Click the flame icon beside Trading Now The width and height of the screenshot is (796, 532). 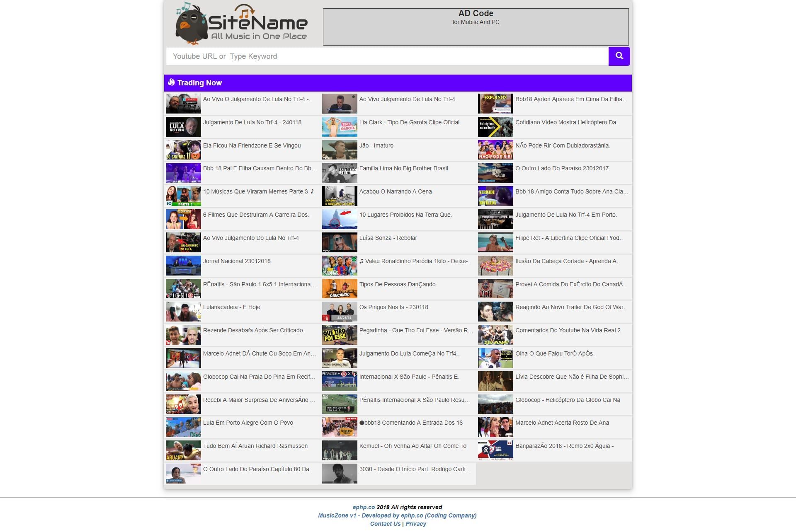(x=171, y=82)
